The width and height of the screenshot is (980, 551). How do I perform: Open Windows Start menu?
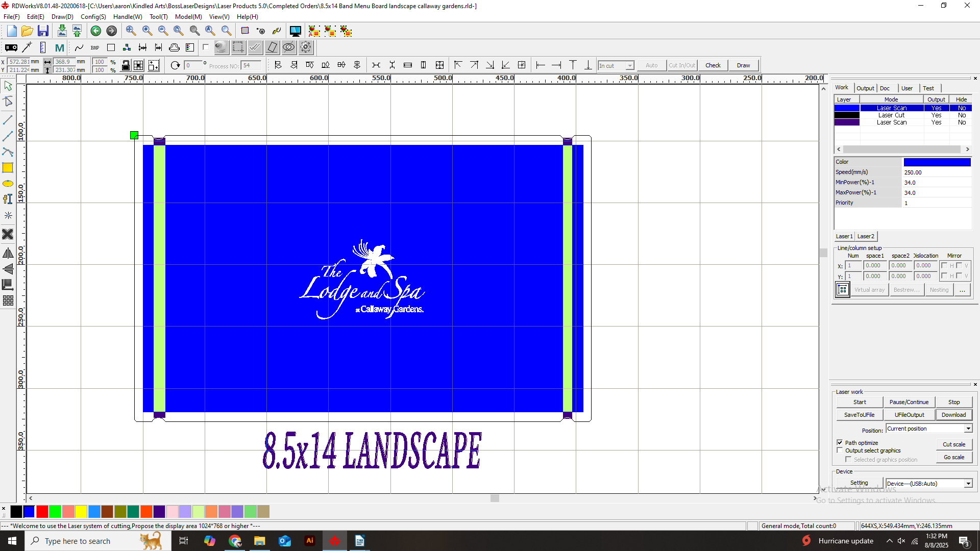pyautogui.click(x=12, y=541)
